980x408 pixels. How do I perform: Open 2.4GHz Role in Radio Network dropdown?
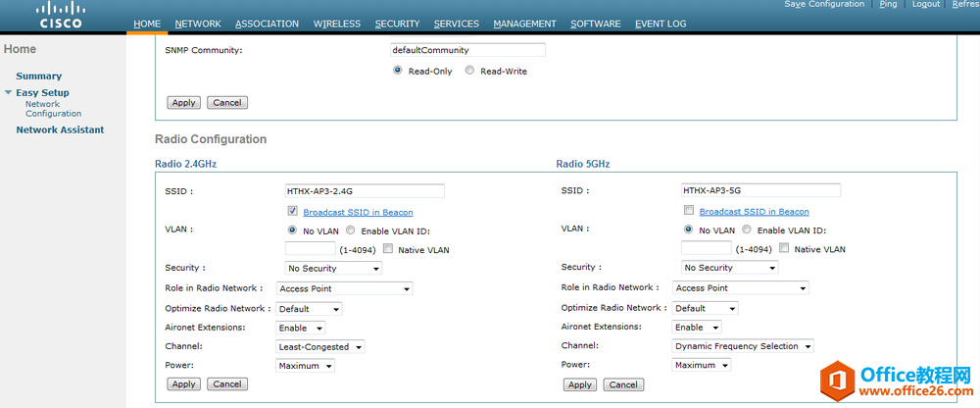(344, 288)
